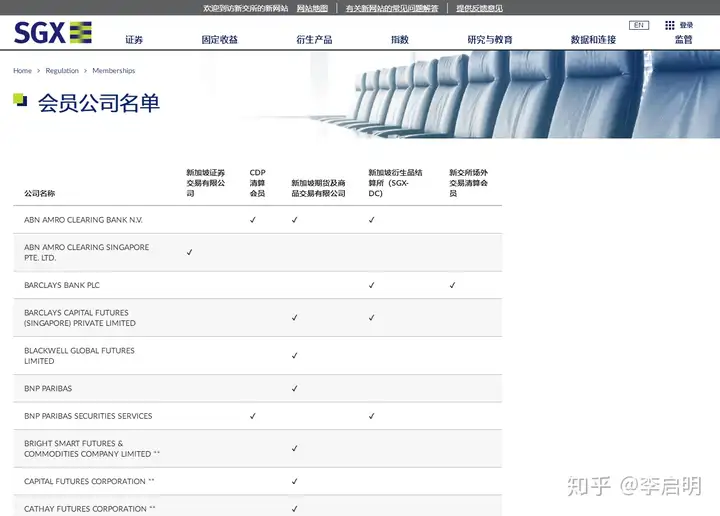720x516 pixels.
Task: Click ABN AMRO CLEARING BANK CDP checkmark
Action: click(253, 220)
